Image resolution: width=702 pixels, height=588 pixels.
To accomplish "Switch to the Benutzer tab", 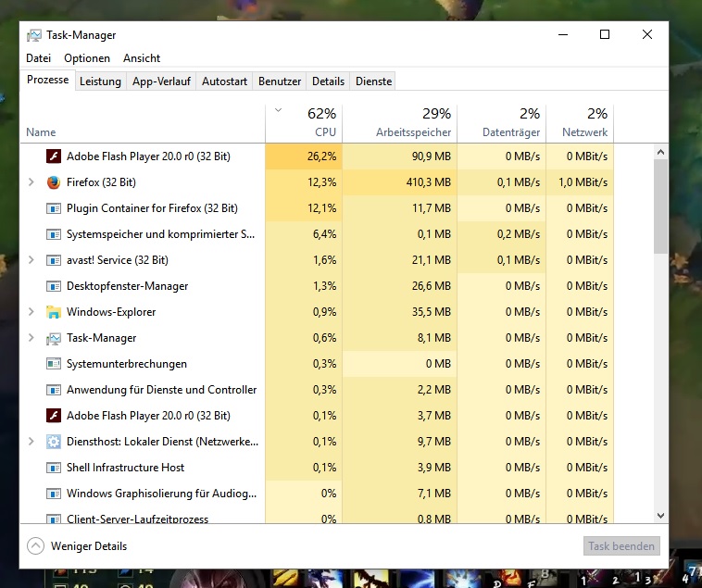I will 280,81.
